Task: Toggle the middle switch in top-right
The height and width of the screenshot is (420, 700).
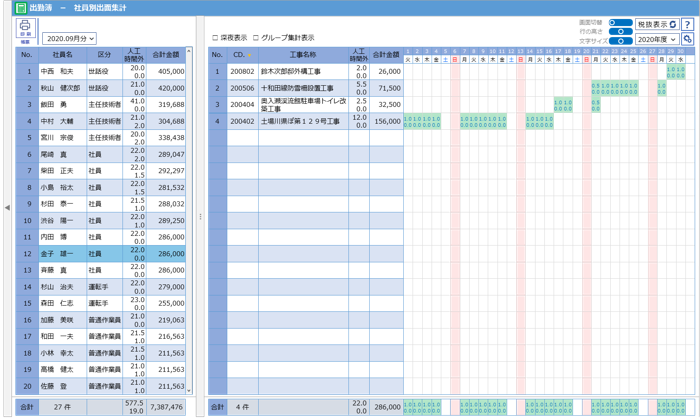Action: [622, 31]
